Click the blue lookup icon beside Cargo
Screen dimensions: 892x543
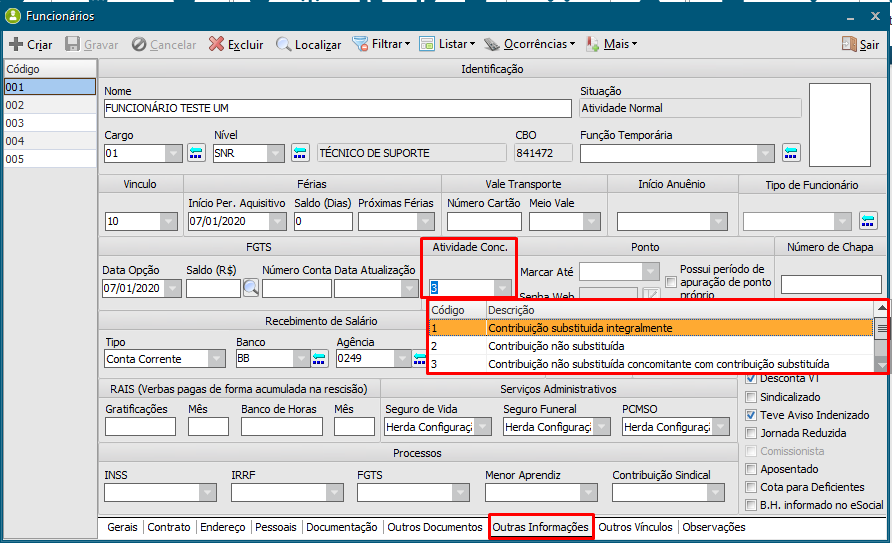tap(196, 153)
